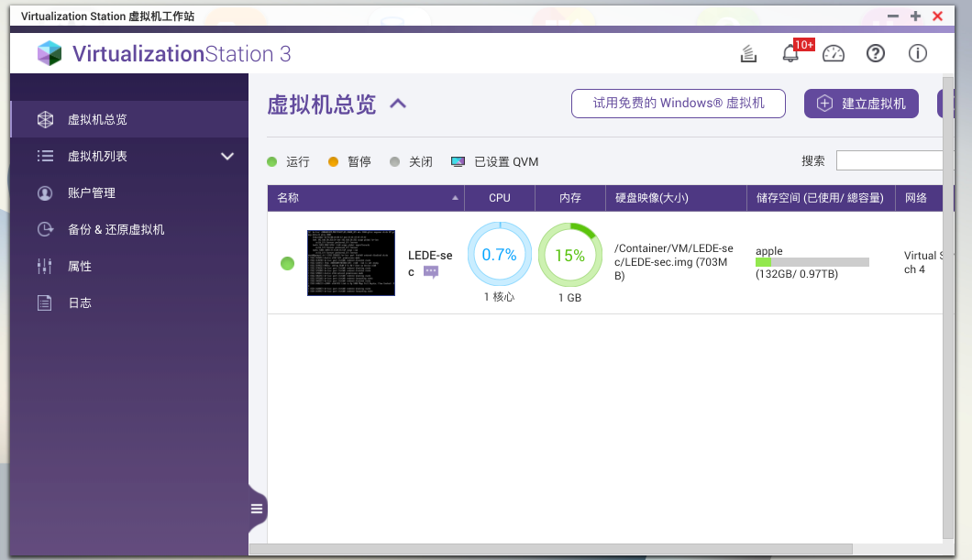
Task: Click the 账户管理 user sidebar icon
Action: coord(45,193)
